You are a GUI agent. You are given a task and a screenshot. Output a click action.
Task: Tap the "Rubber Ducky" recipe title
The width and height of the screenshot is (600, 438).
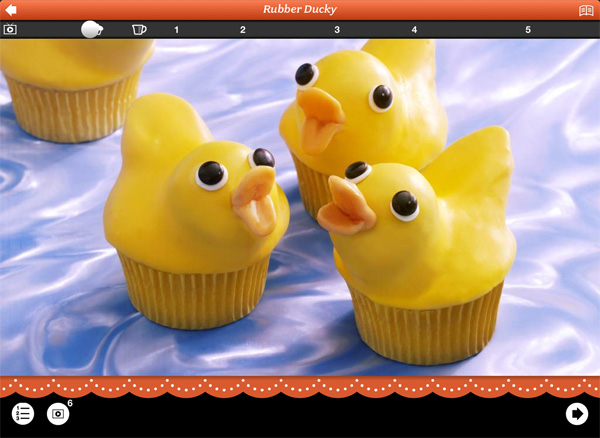(x=299, y=10)
